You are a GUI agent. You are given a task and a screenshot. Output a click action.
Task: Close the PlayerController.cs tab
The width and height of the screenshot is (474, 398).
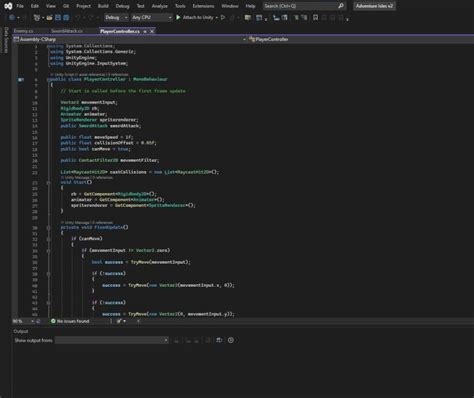pyautogui.click(x=152, y=31)
